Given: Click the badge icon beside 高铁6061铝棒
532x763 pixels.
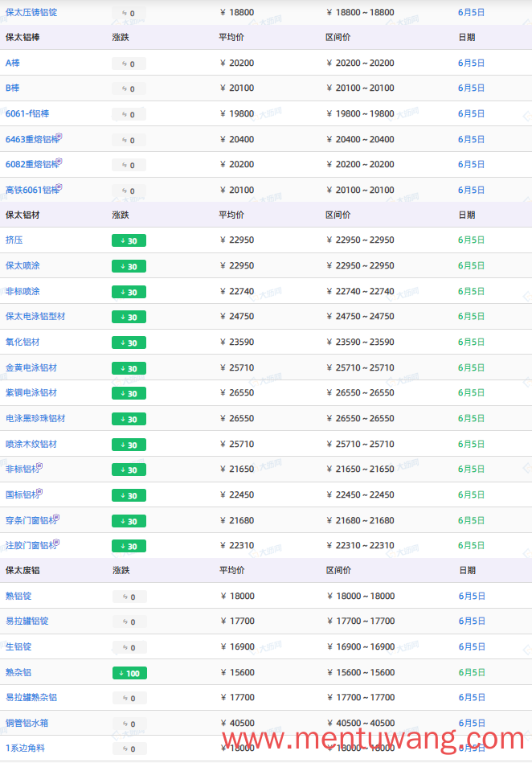Looking at the screenshot, I should 59,187.
